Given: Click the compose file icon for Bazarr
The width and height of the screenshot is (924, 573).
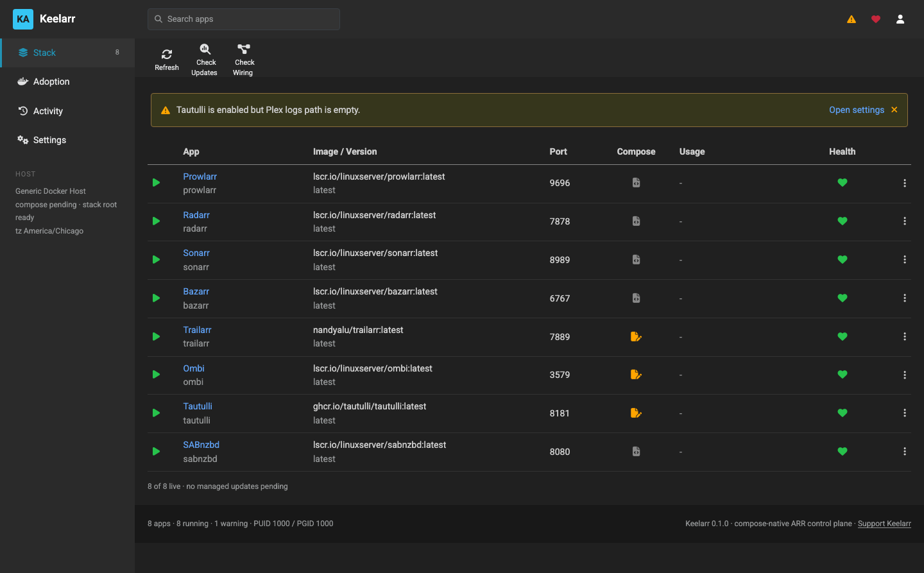Looking at the screenshot, I should pyautogui.click(x=636, y=298).
